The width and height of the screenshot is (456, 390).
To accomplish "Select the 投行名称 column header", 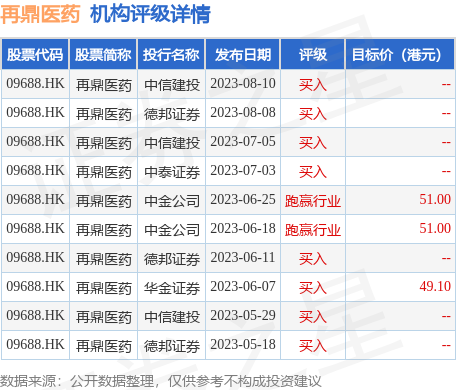I will coord(171,54).
